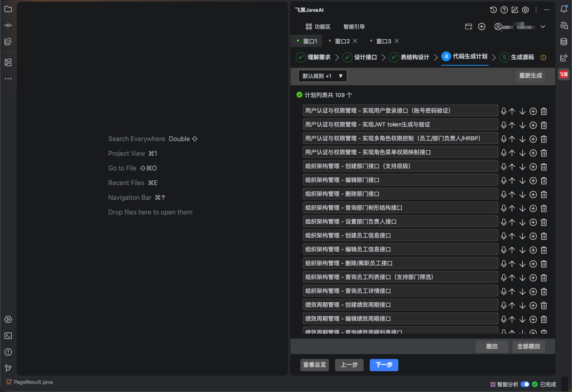Toggle the 智能分析 switch
This screenshot has height=392, width=572.
525,384
